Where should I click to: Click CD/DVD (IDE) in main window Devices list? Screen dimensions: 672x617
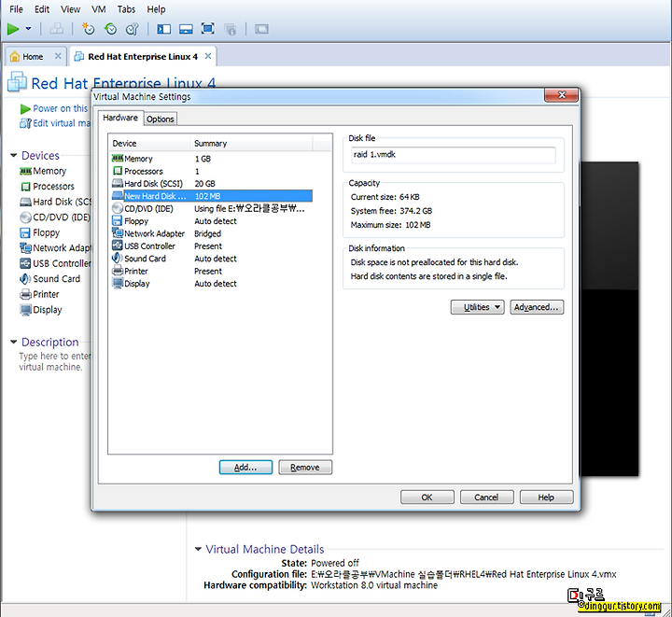coord(55,217)
